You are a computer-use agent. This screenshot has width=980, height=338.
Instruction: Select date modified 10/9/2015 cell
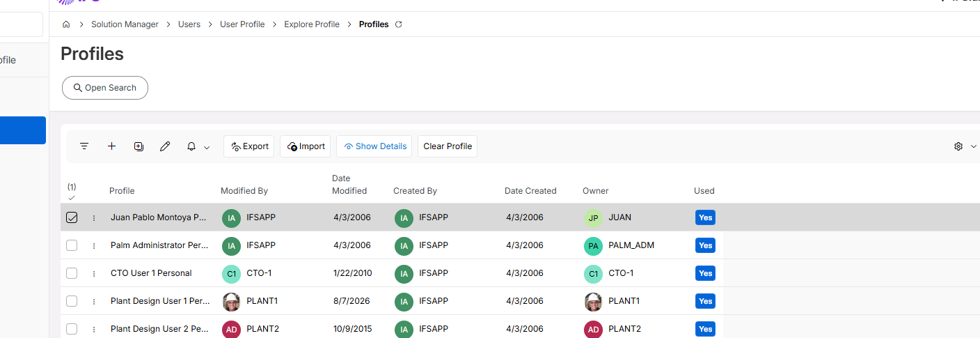353,329
